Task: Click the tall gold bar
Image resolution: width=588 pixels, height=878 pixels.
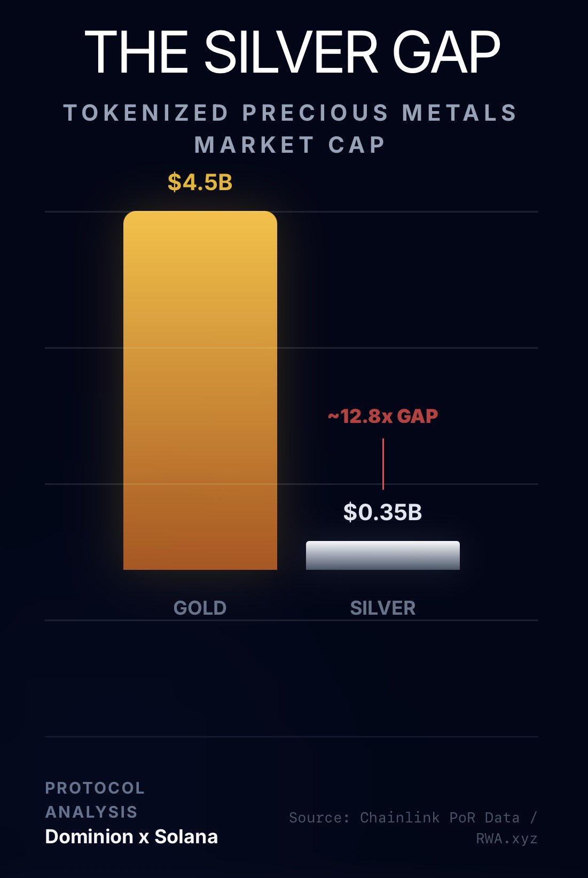Action: (200, 390)
